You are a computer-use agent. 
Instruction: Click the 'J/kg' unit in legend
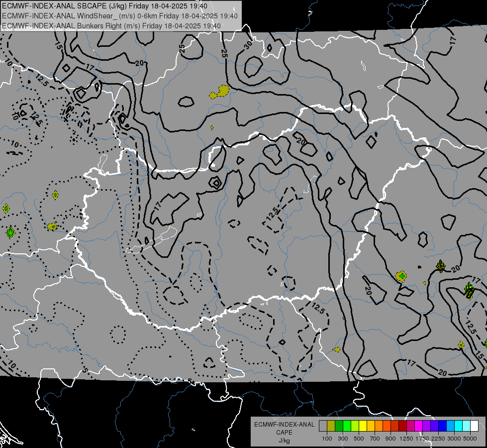coord(284,441)
